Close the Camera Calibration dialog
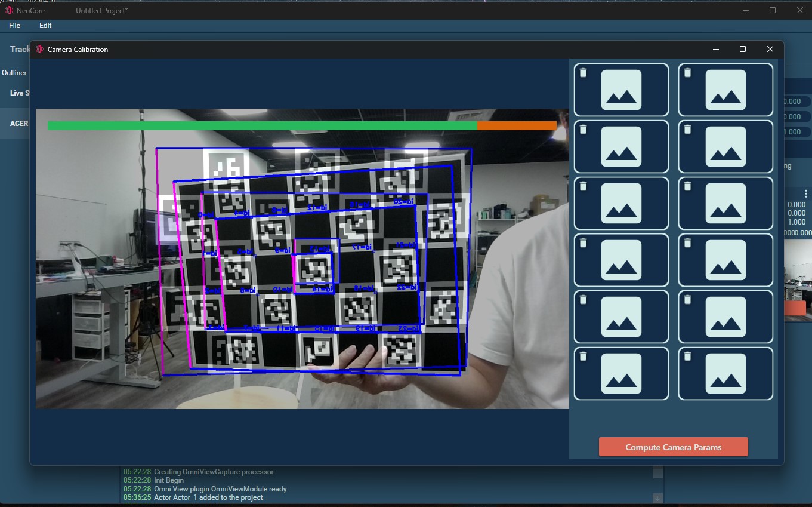Viewport: 812px width, 507px height. point(770,50)
